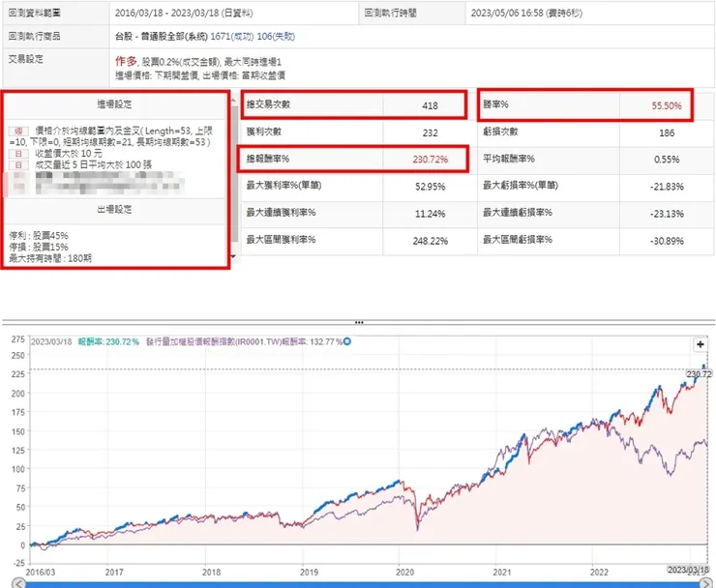The height and width of the screenshot is (588, 716).
Task: Click the entry settings panel scroll up arrow
Action: pos(234,100)
